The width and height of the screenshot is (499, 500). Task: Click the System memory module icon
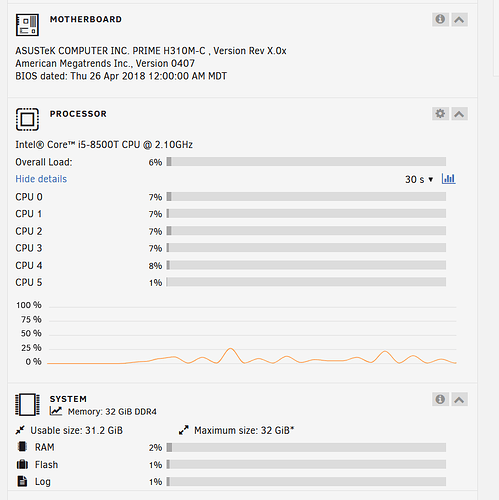click(x=27, y=405)
